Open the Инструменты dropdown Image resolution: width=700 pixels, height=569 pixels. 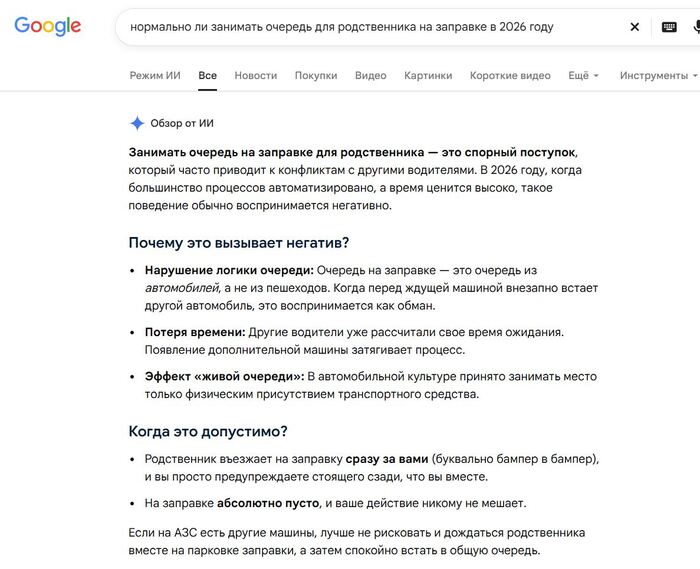(658, 75)
